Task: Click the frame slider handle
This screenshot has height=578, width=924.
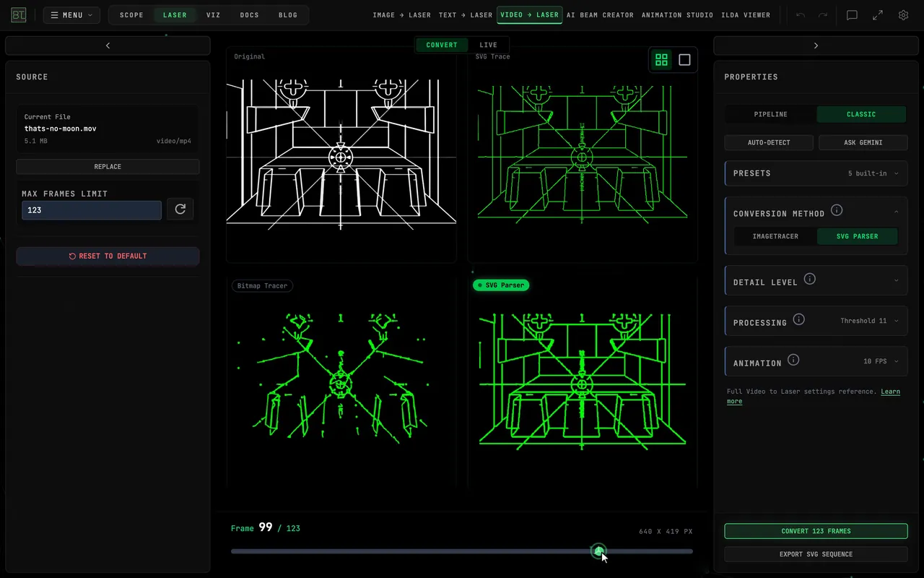Action: [x=598, y=551]
